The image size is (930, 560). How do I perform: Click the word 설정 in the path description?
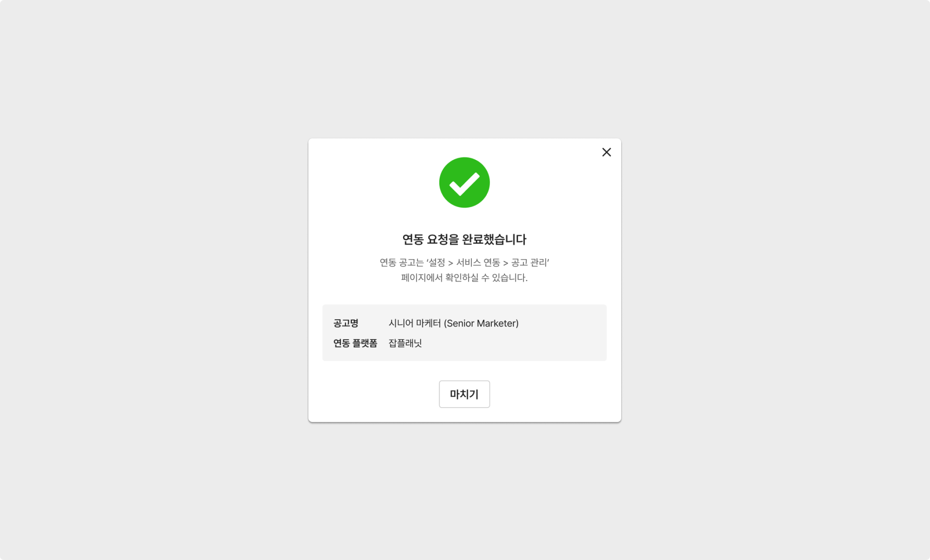click(437, 262)
